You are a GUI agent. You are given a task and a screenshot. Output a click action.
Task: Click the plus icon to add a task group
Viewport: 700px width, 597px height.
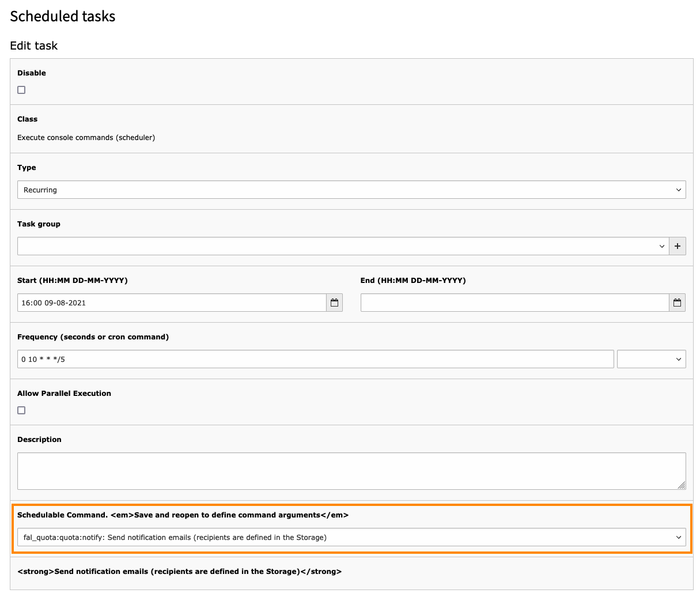(678, 245)
